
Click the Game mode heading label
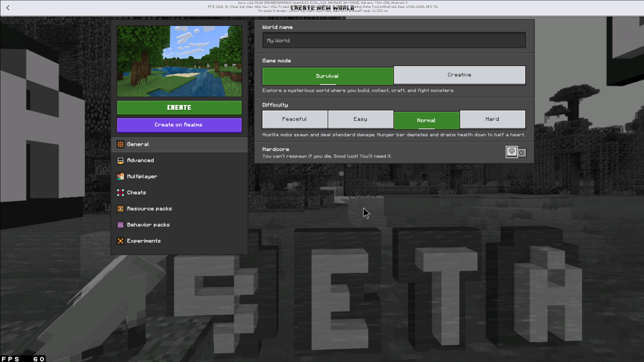[277, 61]
